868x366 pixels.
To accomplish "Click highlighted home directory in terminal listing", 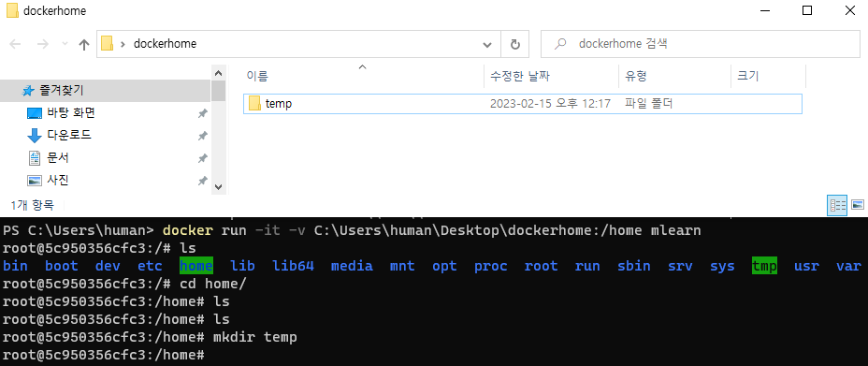I will (196, 267).
